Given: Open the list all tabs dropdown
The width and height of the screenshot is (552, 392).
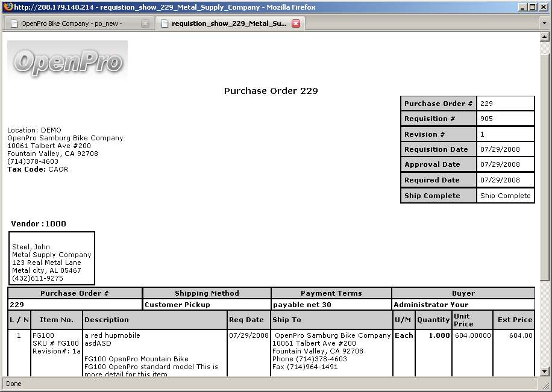Looking at the screenshot, I should click(x=544, y=23).
